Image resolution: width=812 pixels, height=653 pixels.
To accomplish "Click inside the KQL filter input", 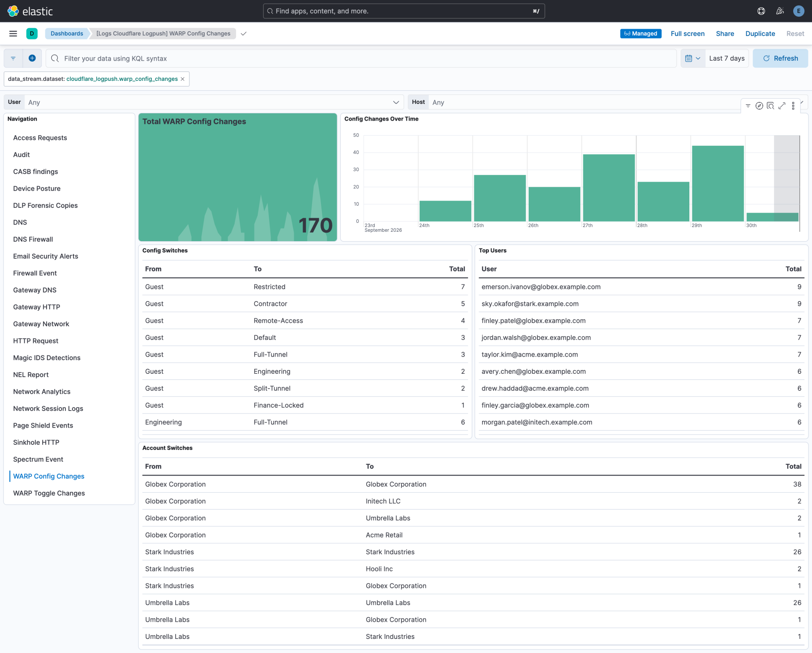I will pyautogui.click(x=361, y=58).
